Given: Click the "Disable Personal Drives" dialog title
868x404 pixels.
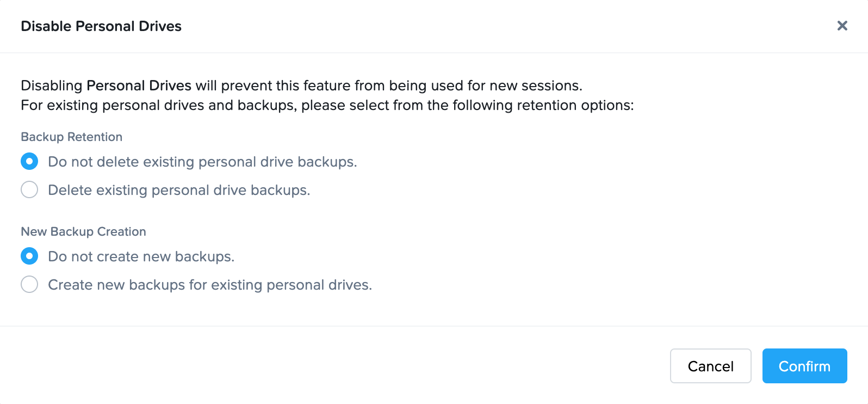Looking at the screenshot, I should (101, 26).
